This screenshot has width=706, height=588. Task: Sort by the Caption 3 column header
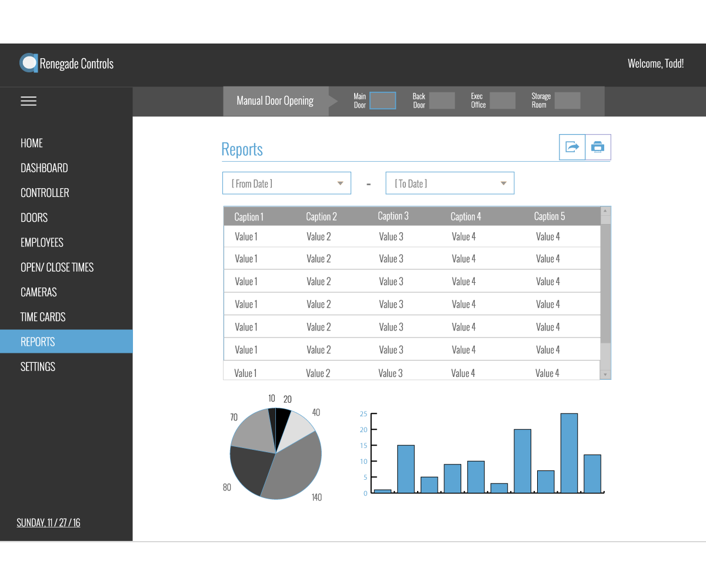393,216
